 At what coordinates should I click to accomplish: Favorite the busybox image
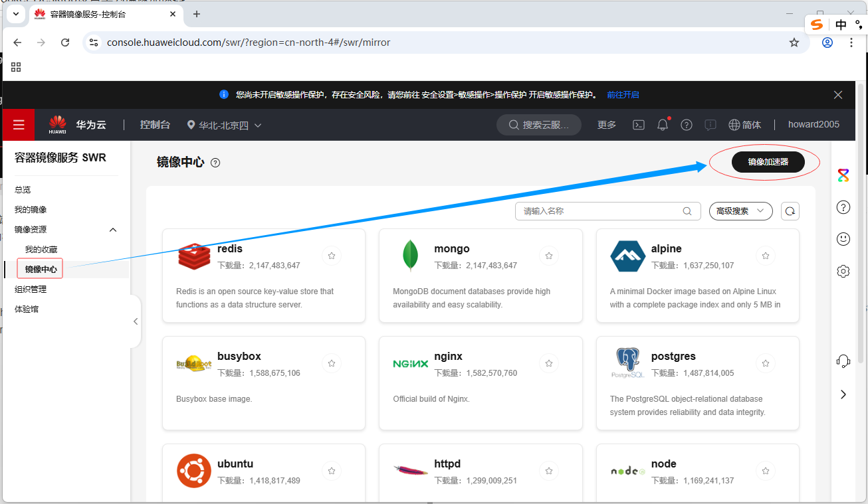click(x=332, y=363)
